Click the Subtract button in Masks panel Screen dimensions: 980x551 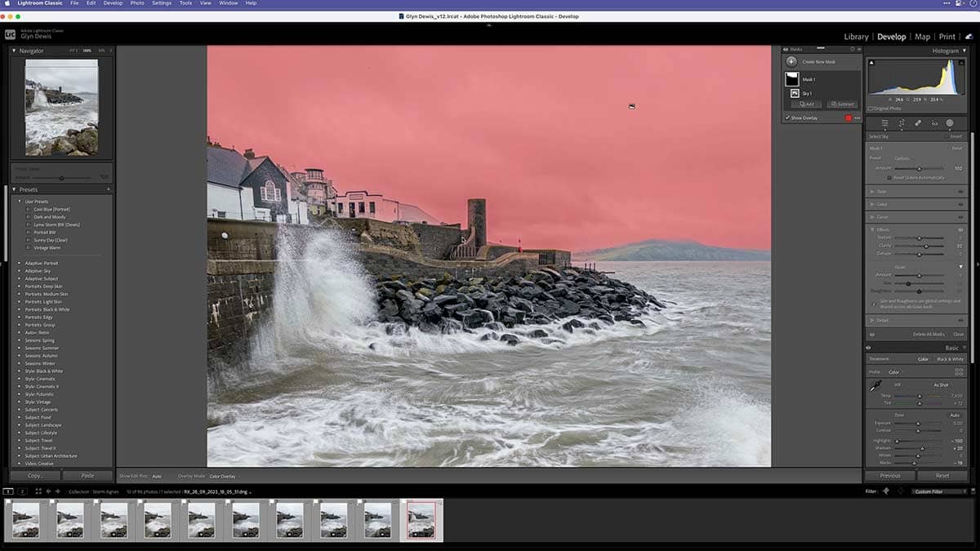(842, 104)
